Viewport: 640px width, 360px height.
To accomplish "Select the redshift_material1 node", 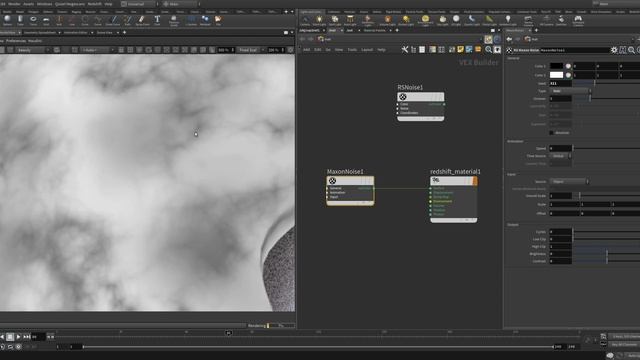I will point(453,199).
